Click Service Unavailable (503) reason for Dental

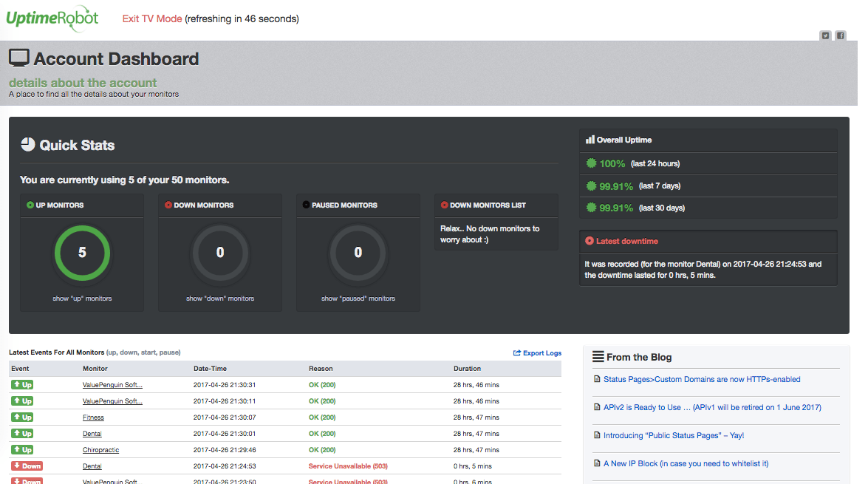348,466
